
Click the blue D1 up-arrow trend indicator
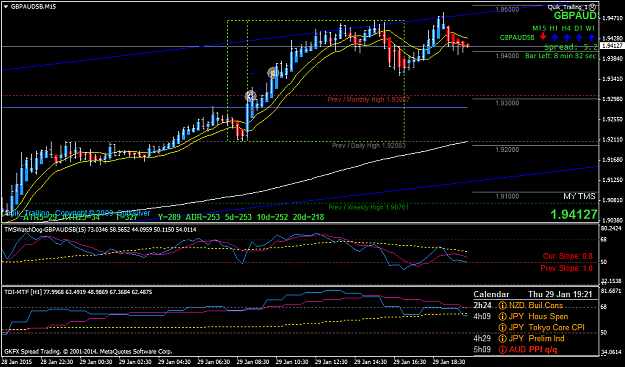point(579,37)
